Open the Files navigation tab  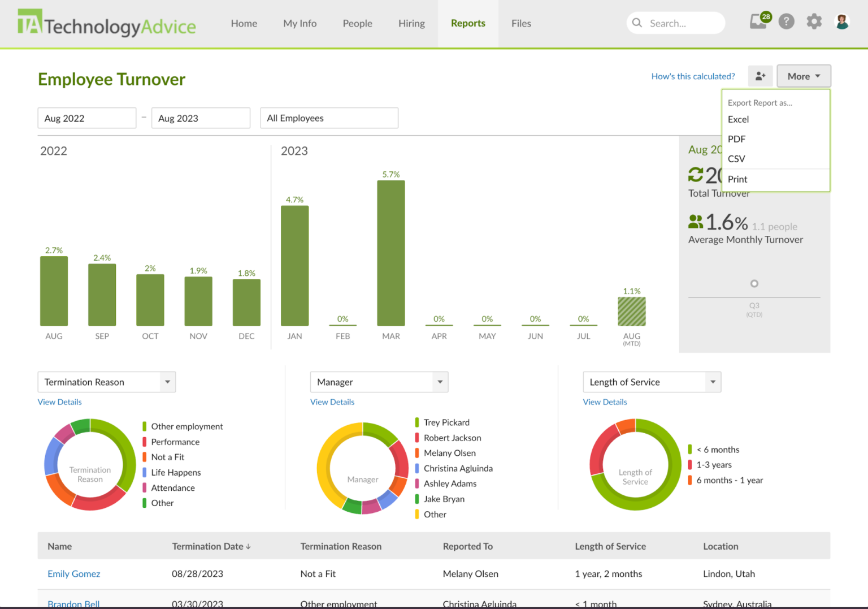521,23
